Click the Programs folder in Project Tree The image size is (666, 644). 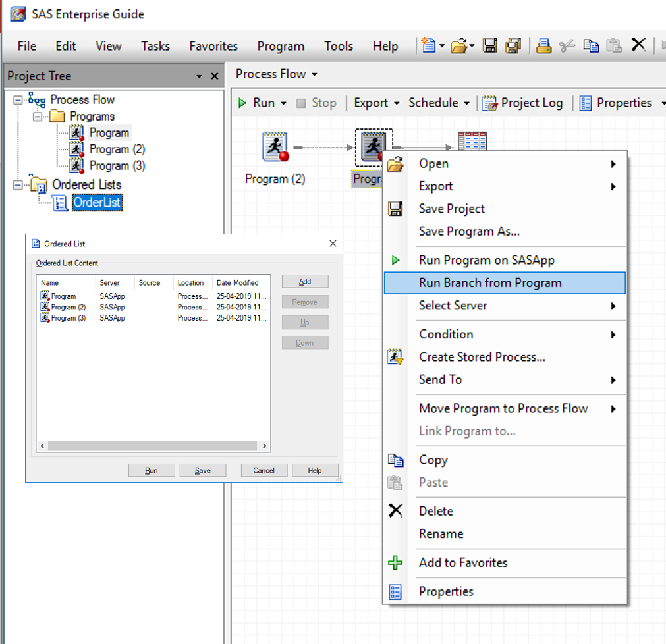click(92, 117)
